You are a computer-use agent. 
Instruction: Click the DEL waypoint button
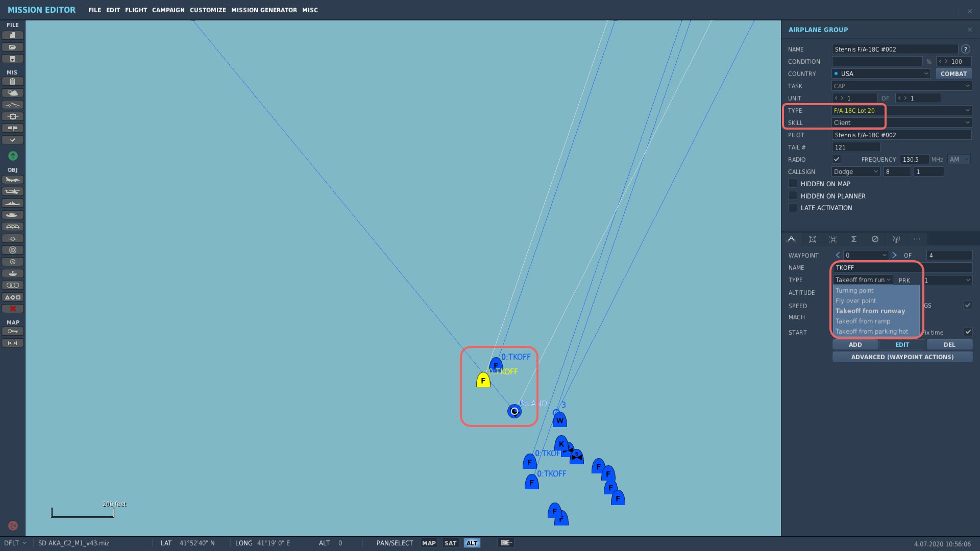tap(949, 344)
